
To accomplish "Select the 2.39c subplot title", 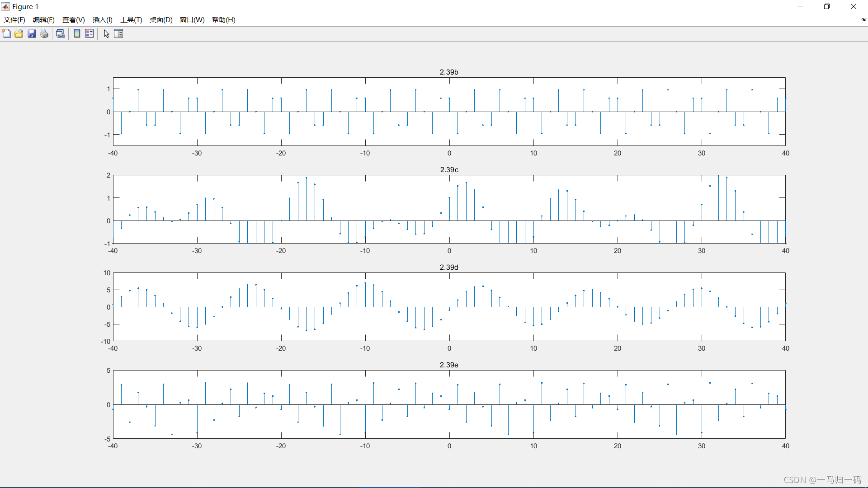I will pos(449,170).
